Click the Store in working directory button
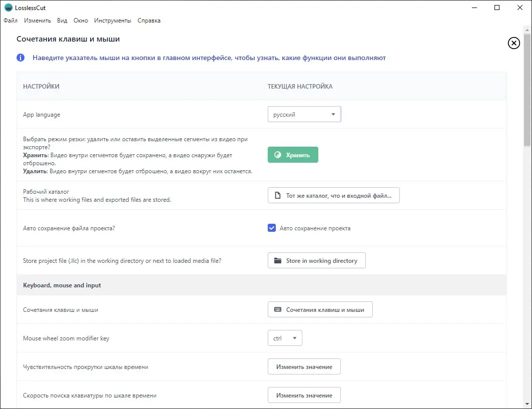 point(316,260)
